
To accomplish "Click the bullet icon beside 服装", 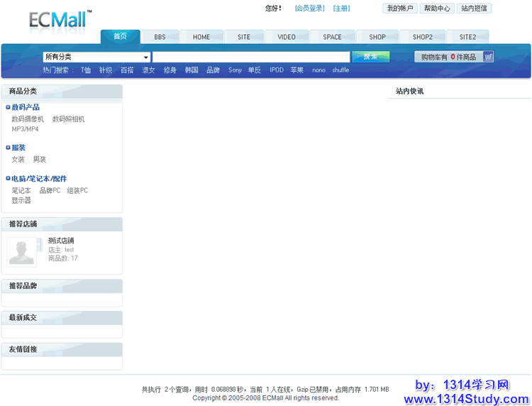I will tap(8, 148).
